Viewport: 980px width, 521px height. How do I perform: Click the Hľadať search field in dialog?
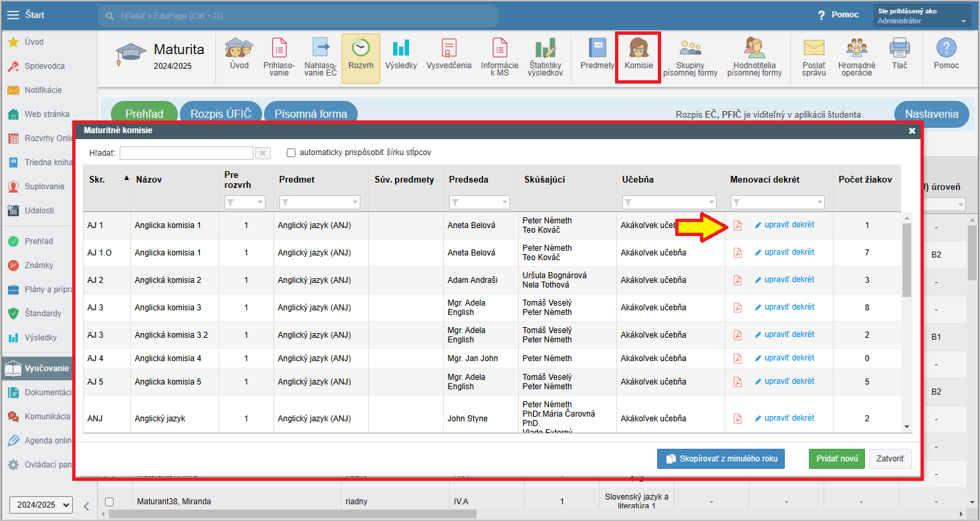tap(186, 153)
